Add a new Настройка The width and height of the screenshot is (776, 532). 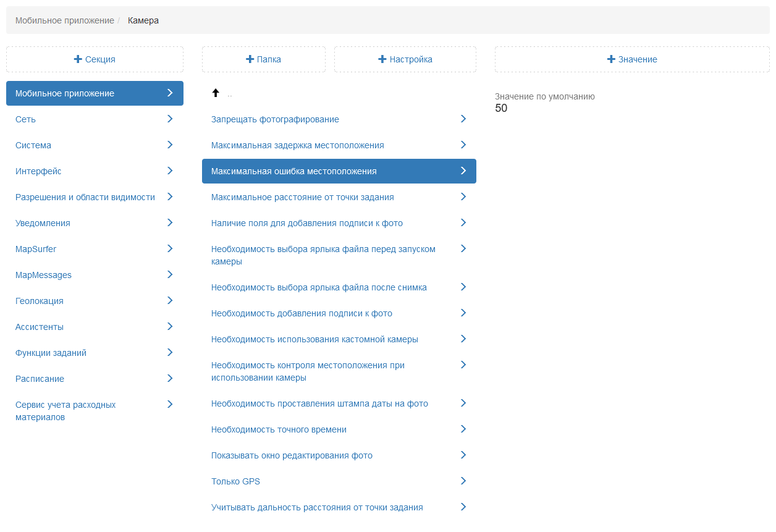click(405, 59)
